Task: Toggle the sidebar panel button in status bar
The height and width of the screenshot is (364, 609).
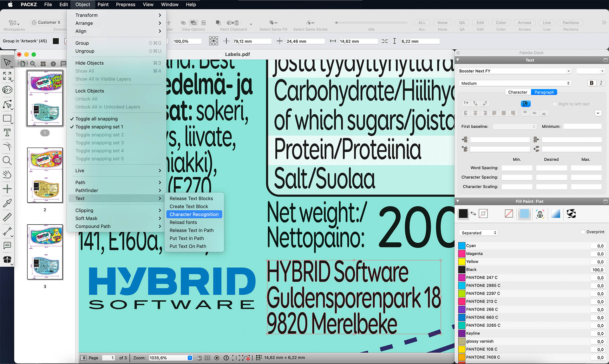Action: 83,358
